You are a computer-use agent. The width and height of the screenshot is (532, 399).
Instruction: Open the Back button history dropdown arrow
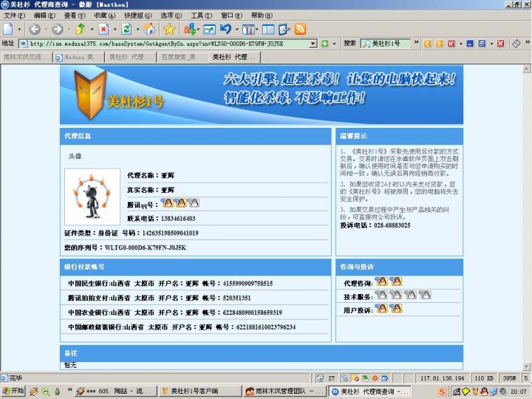pos(46,30)
